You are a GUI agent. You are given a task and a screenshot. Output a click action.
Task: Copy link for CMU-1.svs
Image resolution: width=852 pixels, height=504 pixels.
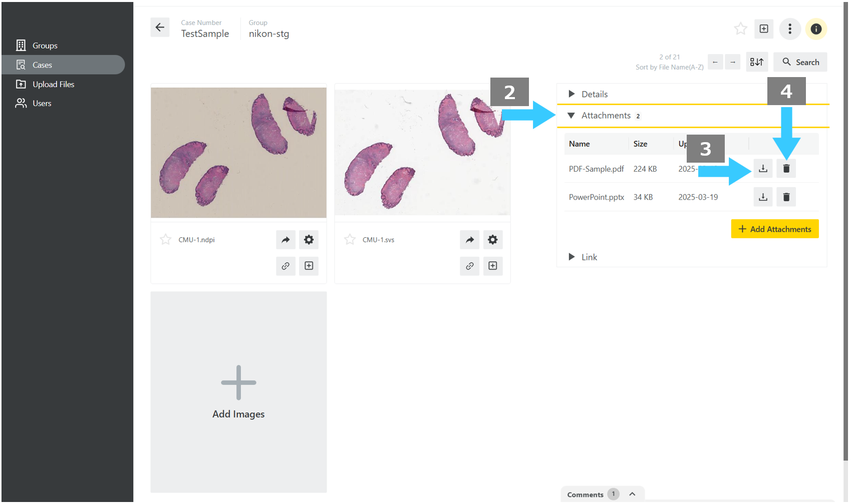[x=470, y=266]
